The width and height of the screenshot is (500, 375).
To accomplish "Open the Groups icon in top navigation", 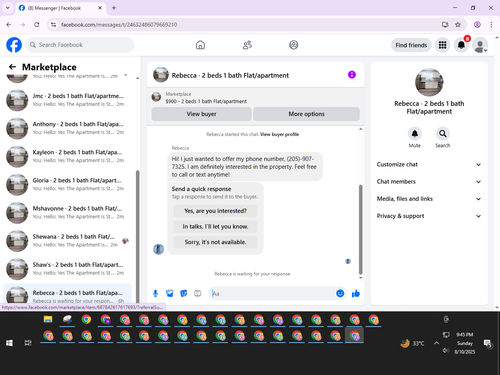I will [294, 45].
